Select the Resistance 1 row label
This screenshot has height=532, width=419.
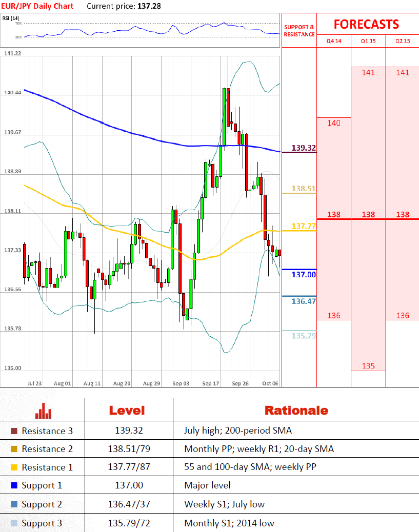[47, 467]
